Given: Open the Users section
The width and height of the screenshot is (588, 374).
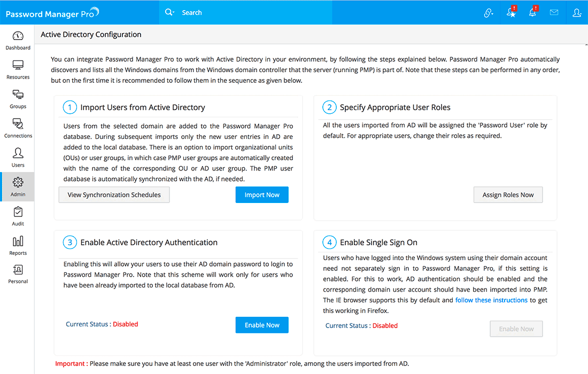Looking at the screenshot, I should [x=18, y=154].
